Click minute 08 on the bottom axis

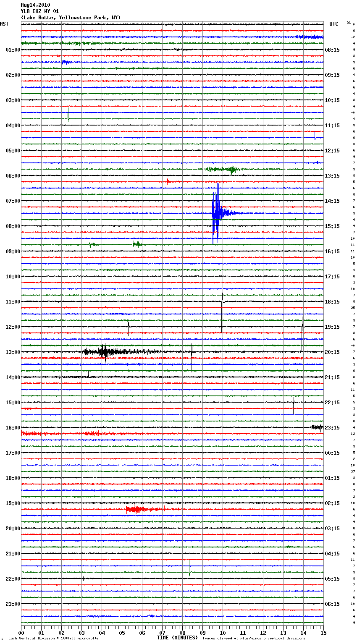[x=183, y=633]
